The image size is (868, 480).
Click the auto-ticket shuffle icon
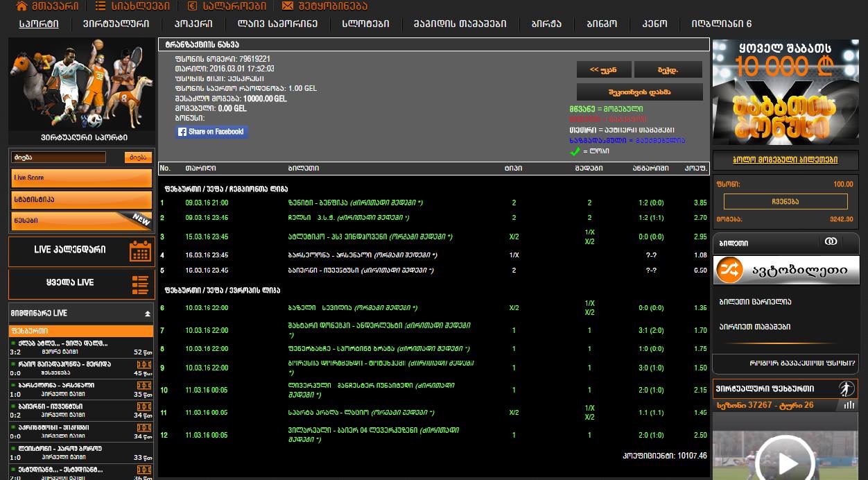(729, 270)
